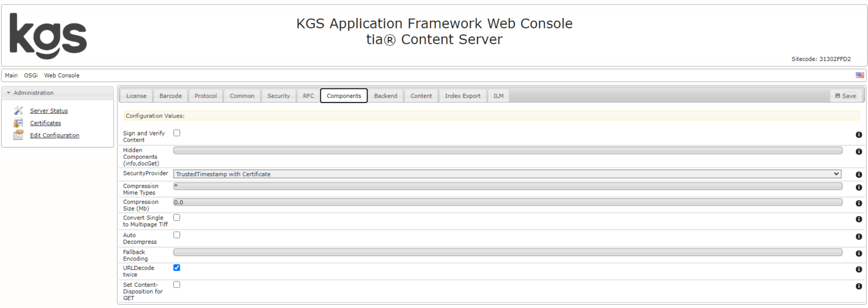This screenshot has width=868, height=308.
Task: Show info for URLDecode twice
Action: [x=859, y=269]
